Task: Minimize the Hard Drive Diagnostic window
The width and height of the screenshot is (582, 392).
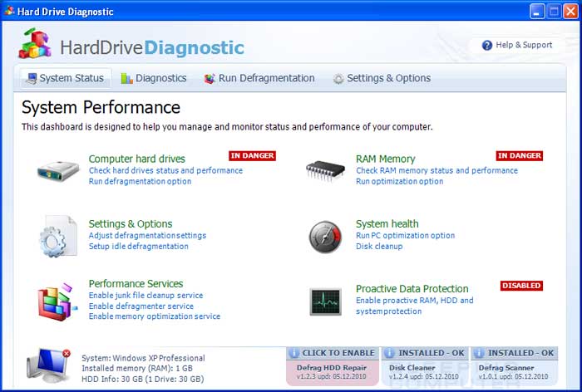Action: pyautogui.click(x=537, y=11)
